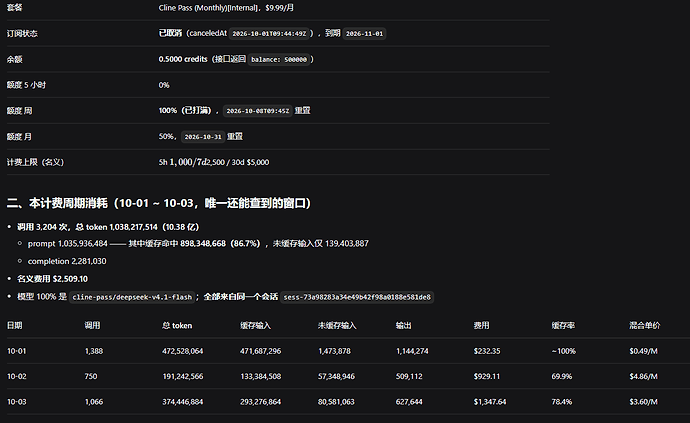Click the plan text 'Cline Pass (Monthly)[Internal]'

[x=208, y=8]
